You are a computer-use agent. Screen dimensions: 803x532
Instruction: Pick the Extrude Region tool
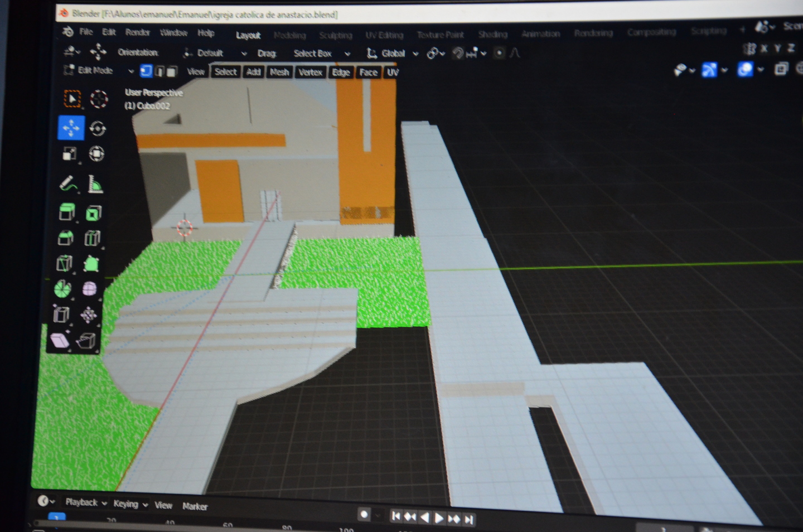(x=67, y=212)
